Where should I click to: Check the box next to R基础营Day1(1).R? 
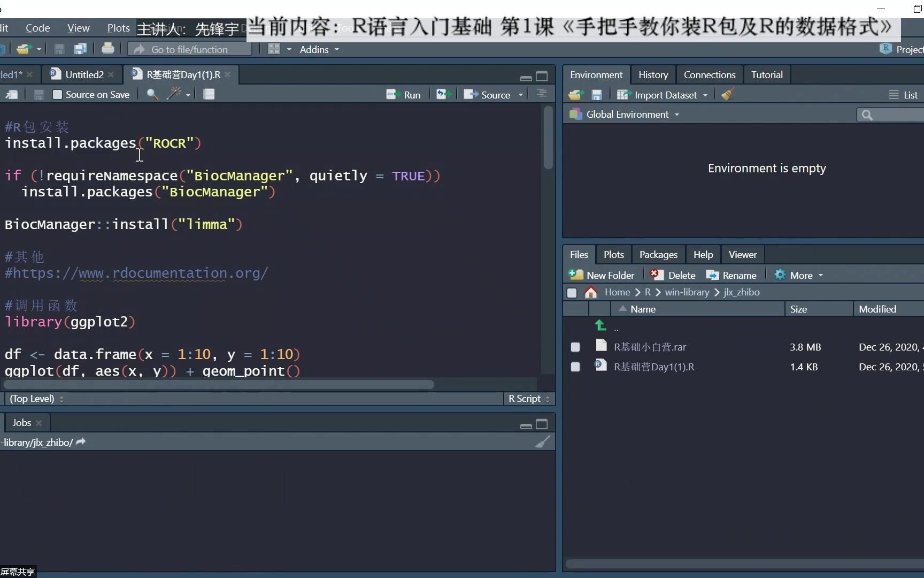[575, 367]
